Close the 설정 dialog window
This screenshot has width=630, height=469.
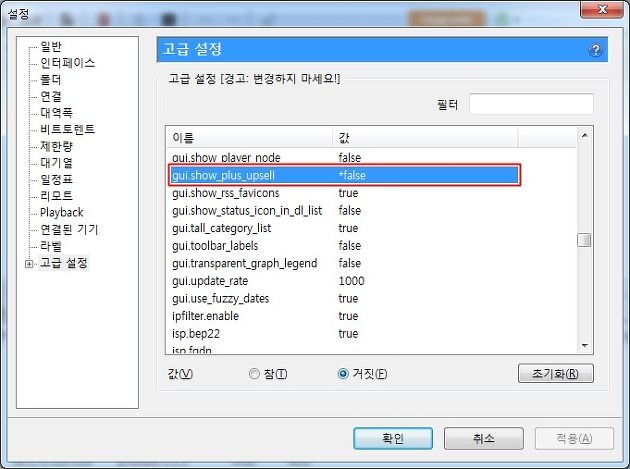(x=601, y=10)
